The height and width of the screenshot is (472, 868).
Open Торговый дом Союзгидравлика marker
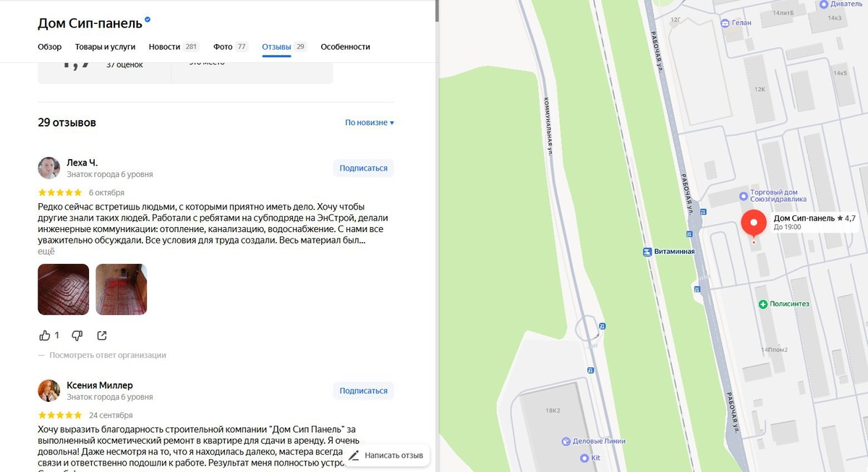tap(743, 196)
